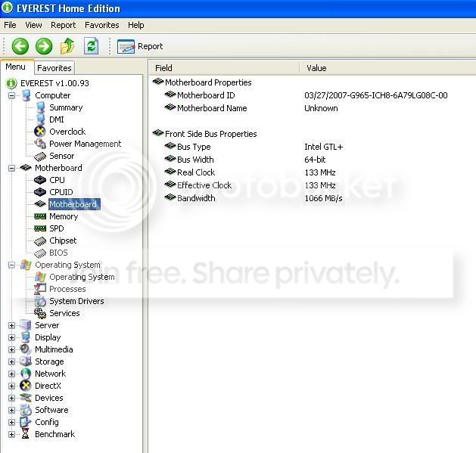Select the Bus Width row

point(245,160)
